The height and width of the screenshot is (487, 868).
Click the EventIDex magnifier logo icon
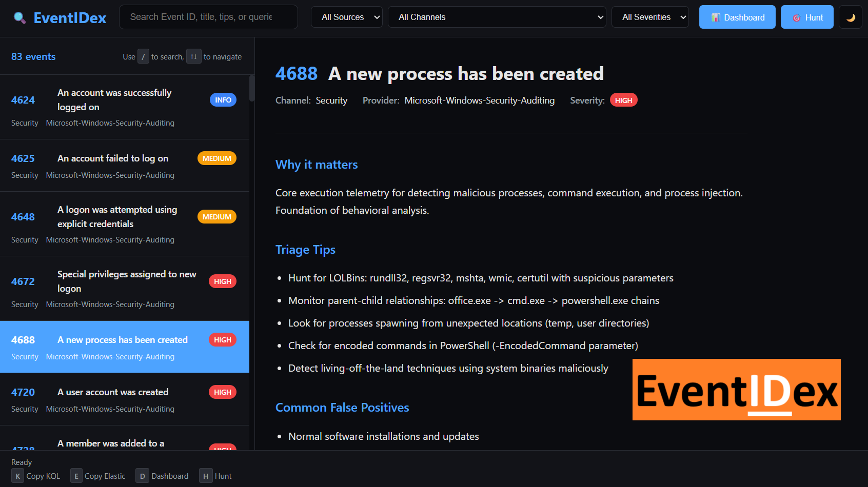coord(19,18)
